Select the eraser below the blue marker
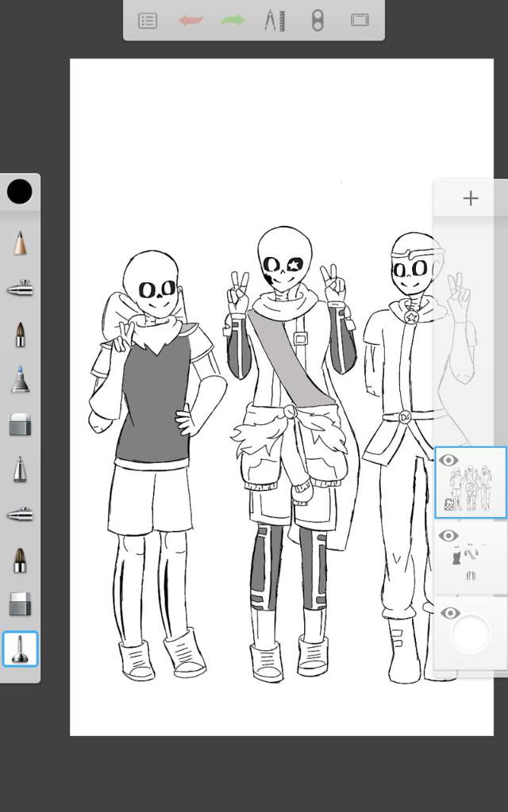This screenshot has width=508, height=812. tap(20, 424)
